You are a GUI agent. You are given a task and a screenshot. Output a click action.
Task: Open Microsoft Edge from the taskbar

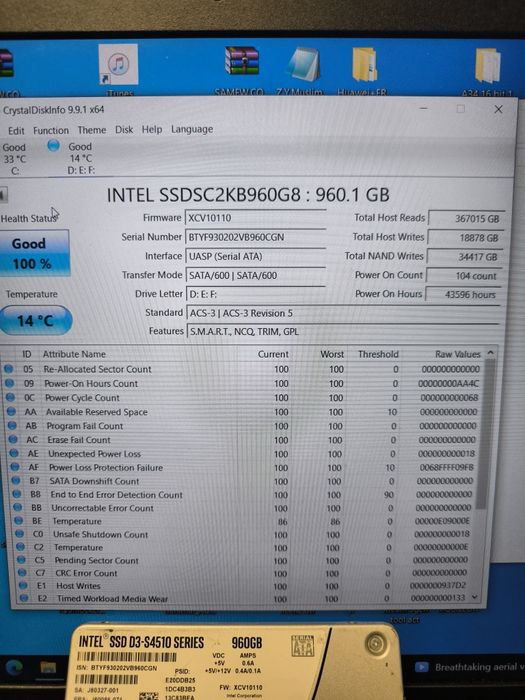click(14, 667)
